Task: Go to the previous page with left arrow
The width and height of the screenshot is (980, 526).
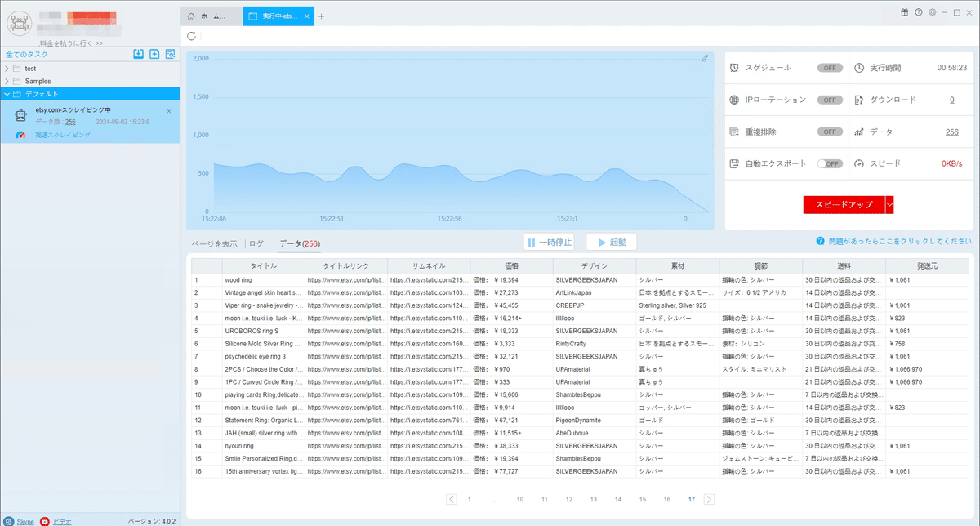Action: click(x=452, y=499)
